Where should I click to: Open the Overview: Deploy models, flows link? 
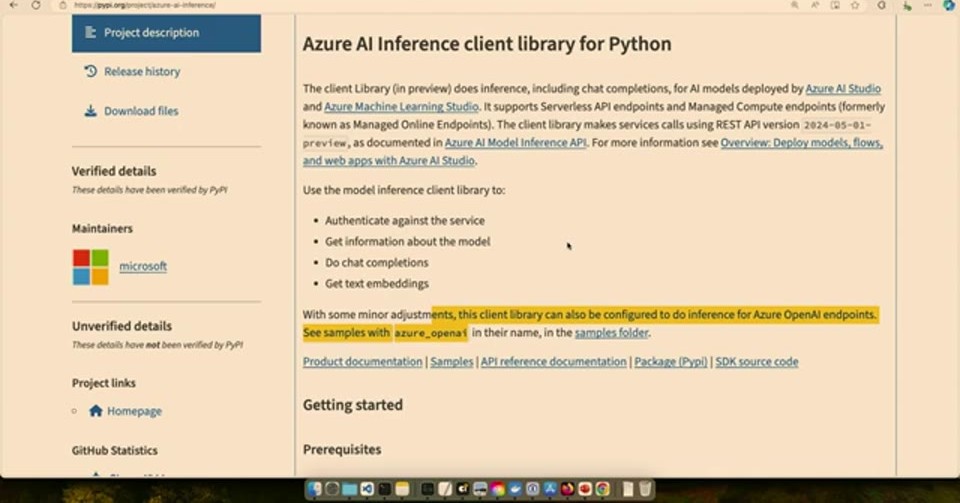(801, 143)
